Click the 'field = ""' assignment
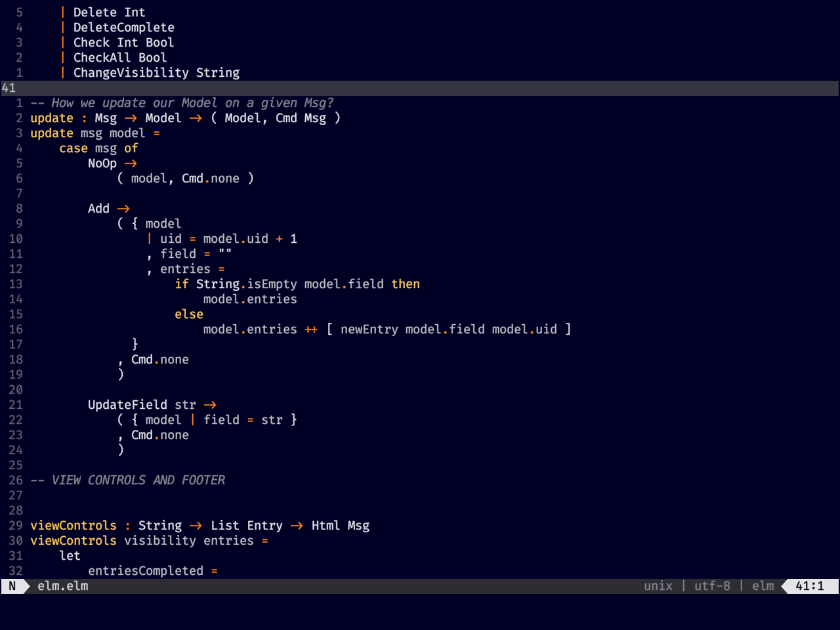Screen dimensions: 840x630 pos(196,254)
